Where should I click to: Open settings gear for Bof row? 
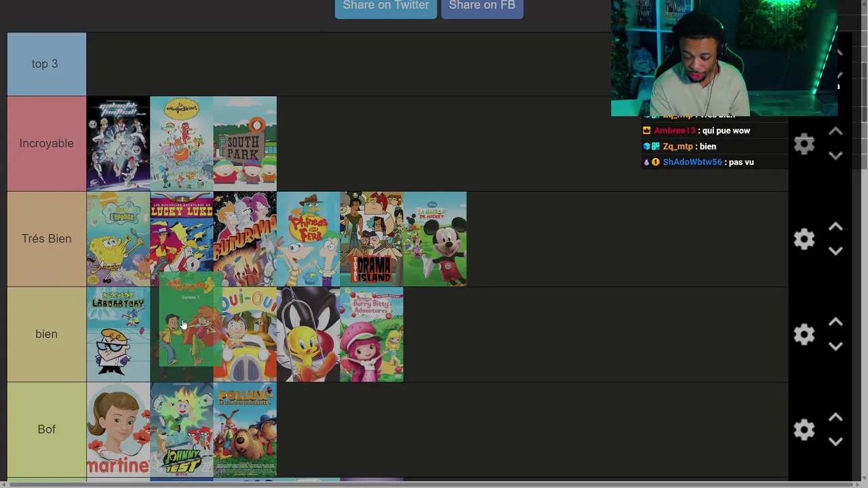(x=804, y=429)
